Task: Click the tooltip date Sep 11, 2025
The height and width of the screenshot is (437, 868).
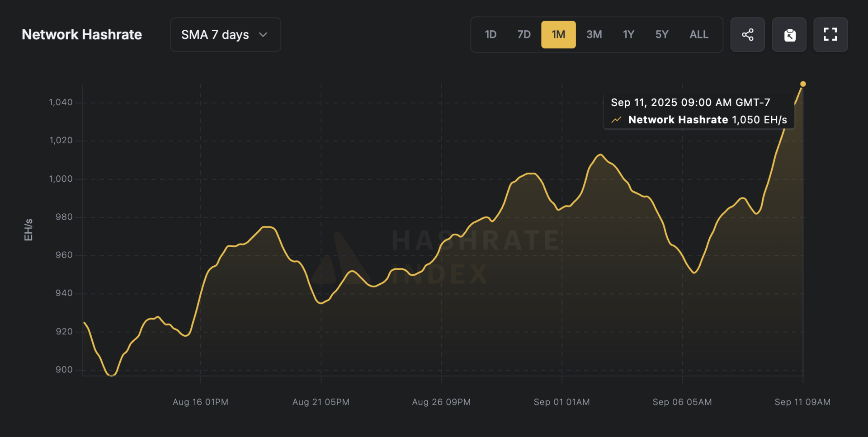Action: 644,103
